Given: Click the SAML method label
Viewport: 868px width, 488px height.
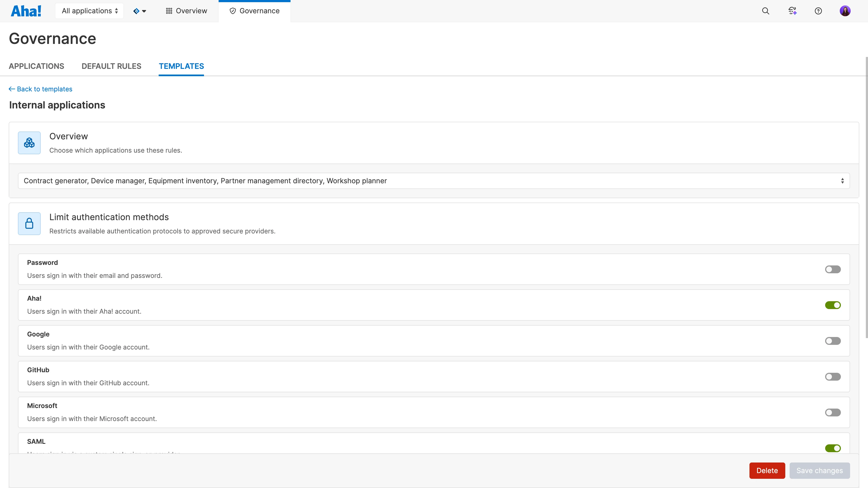Looking at the screenshot, I should 36,442.
